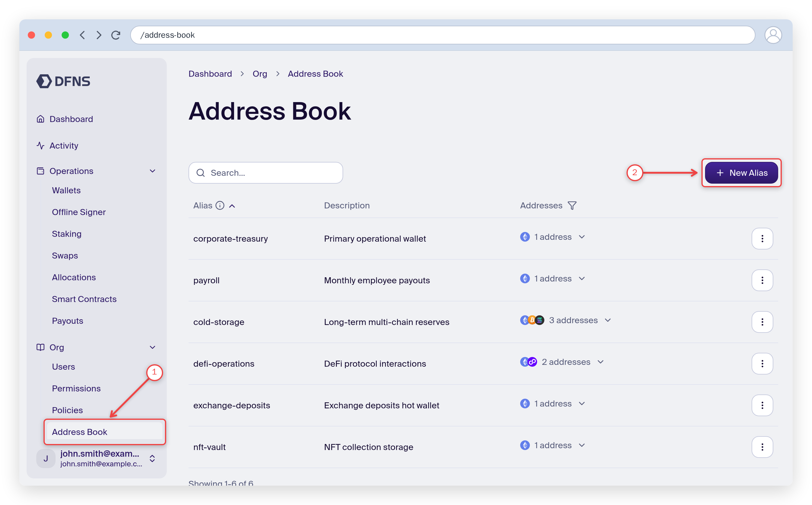The width and height of the screenshot is (812, 505).
Task: Open Smart Contracts in the sidebar
Action: (x=84, y=299)
